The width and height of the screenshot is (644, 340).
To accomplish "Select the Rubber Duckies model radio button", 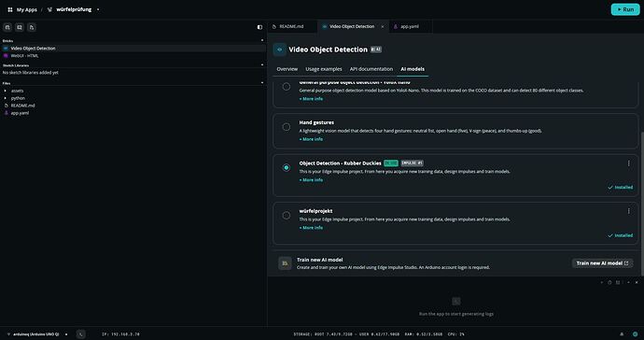I will (287, 168).
